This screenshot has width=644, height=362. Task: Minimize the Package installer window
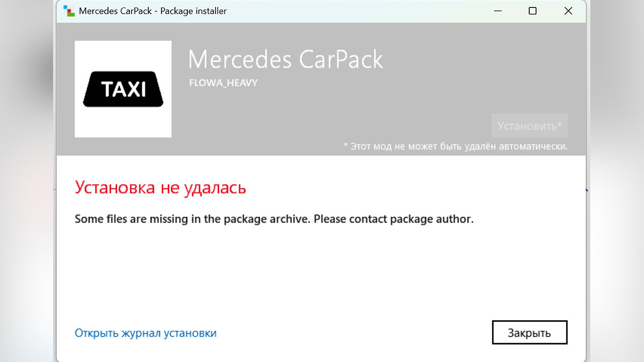point(496,11)
